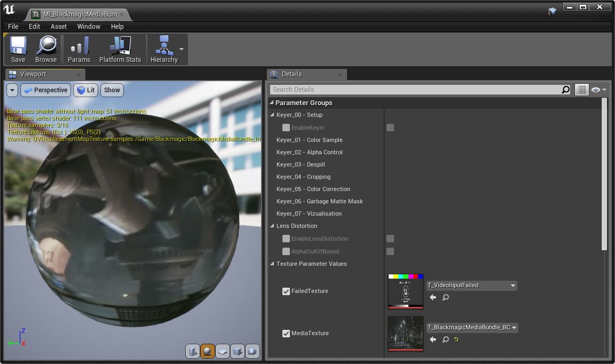Set preview mesh to cube
Image resolution: width=615 pixels, height=364 pixels.
tap(236, 351)
